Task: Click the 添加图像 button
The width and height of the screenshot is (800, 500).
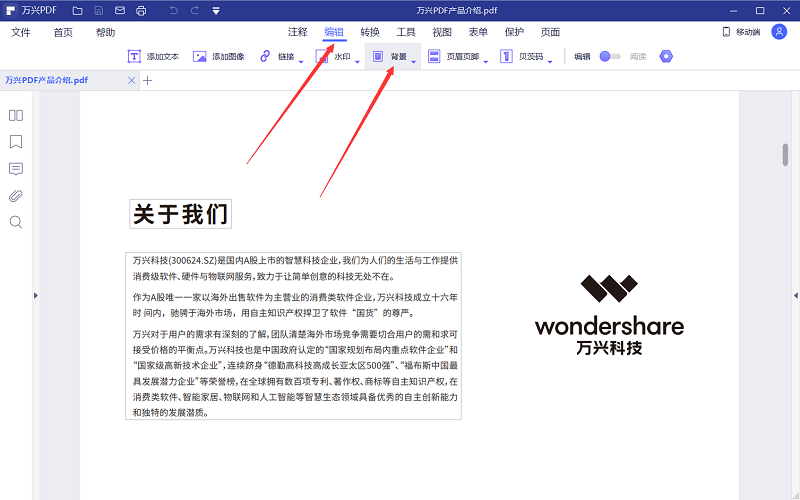Action: point(218,57)
